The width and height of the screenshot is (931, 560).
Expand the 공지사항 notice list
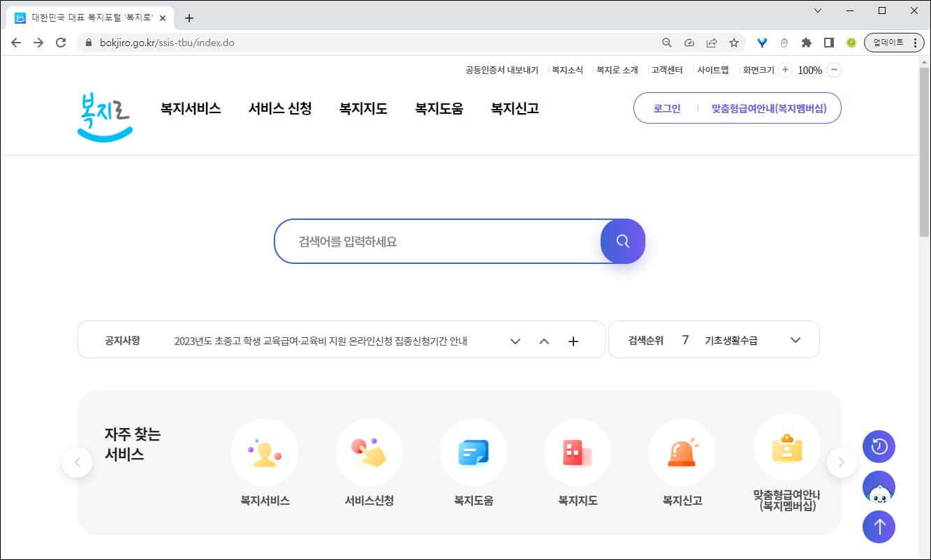click(x=515, y=341)
